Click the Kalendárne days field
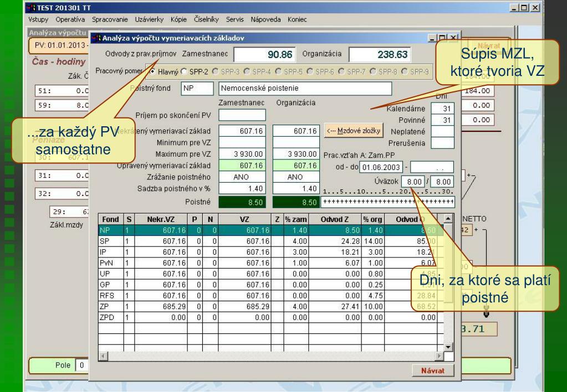 click(x=443, y=109)
